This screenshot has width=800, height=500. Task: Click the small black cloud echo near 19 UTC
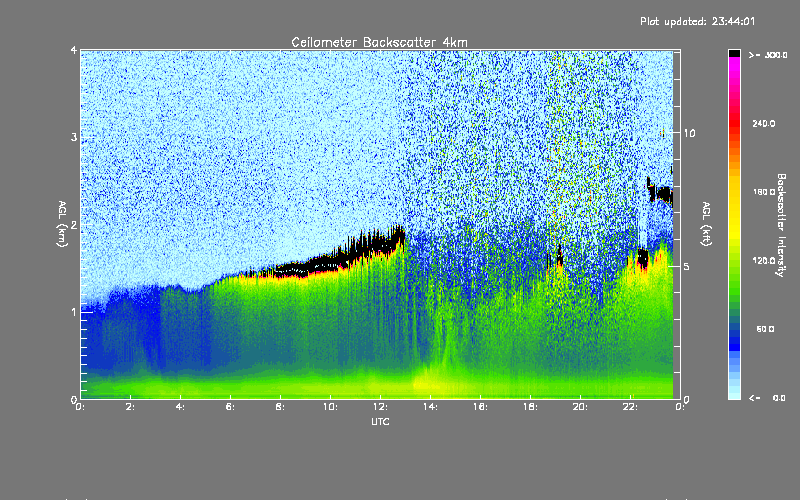[x=558, y=256]
